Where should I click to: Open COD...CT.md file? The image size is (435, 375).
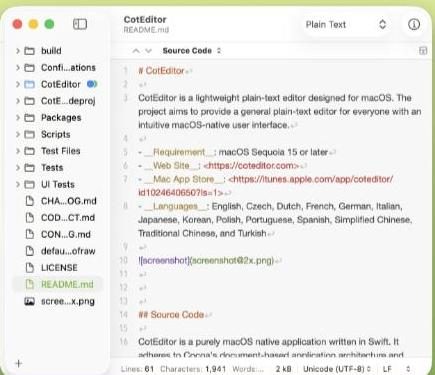pos(68,217)
